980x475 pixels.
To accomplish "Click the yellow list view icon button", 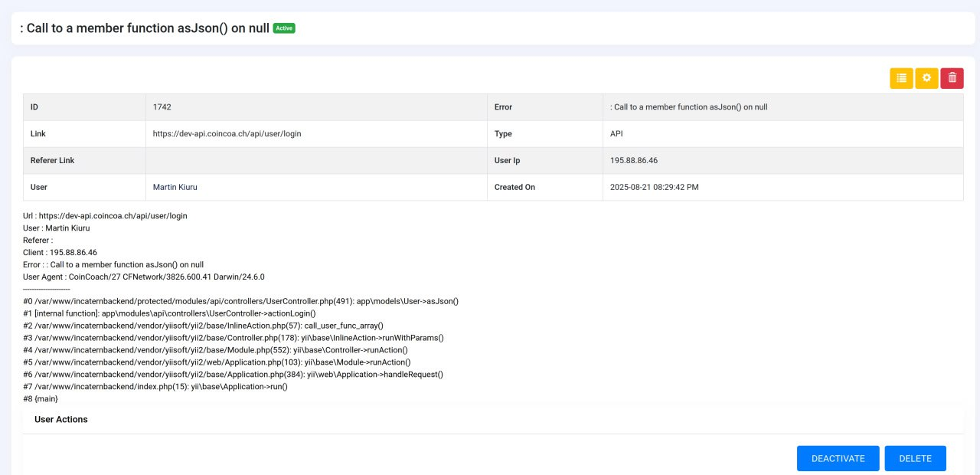I will (901, 78).
